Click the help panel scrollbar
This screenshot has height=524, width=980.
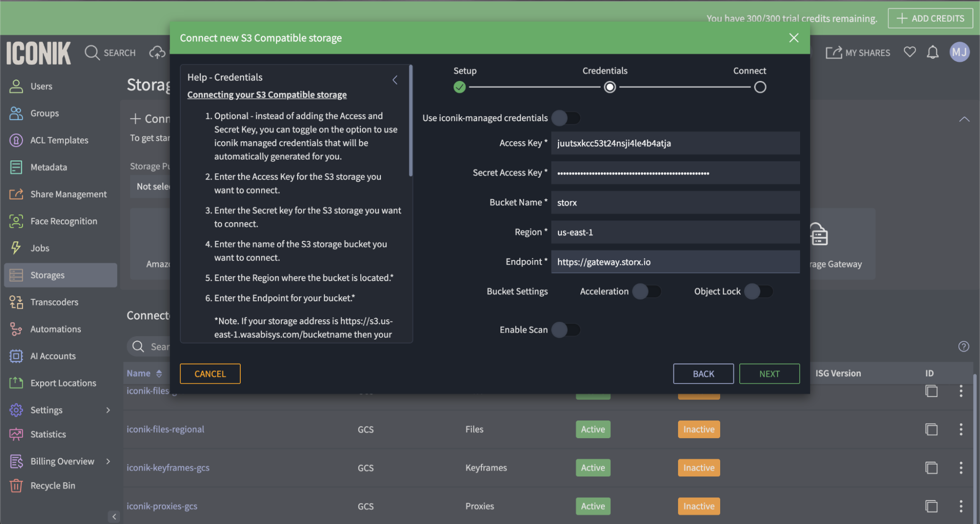(x=411, y=120)
